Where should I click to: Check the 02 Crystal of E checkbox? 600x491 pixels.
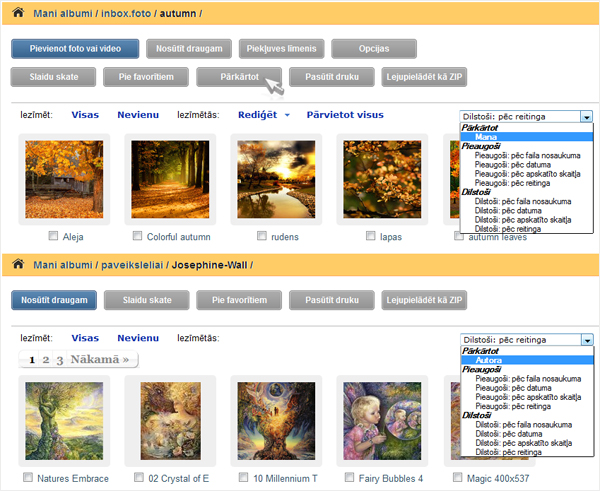pyautogui.click(x=139, y=477)
